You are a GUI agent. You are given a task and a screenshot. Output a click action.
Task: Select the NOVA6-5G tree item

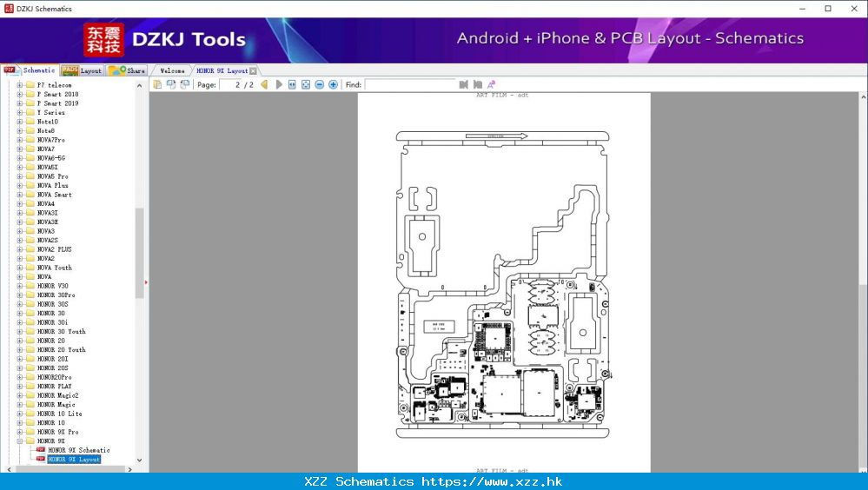tap(51, 158)
